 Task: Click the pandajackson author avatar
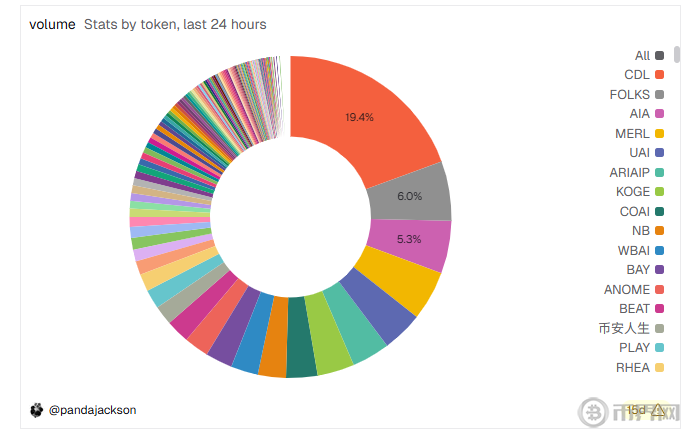(x=37, y=410)
